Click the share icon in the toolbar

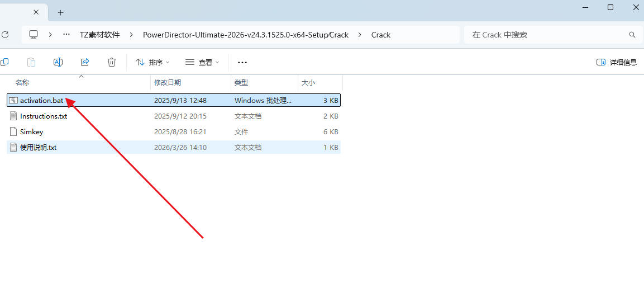pyautogui.click(x=85, y=62)
